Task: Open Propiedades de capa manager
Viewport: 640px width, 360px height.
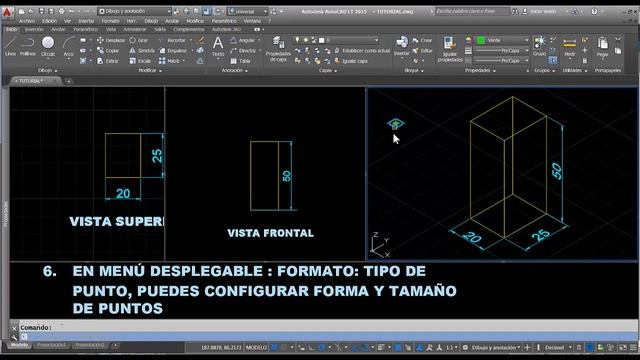Action: (x=278, y=49)
